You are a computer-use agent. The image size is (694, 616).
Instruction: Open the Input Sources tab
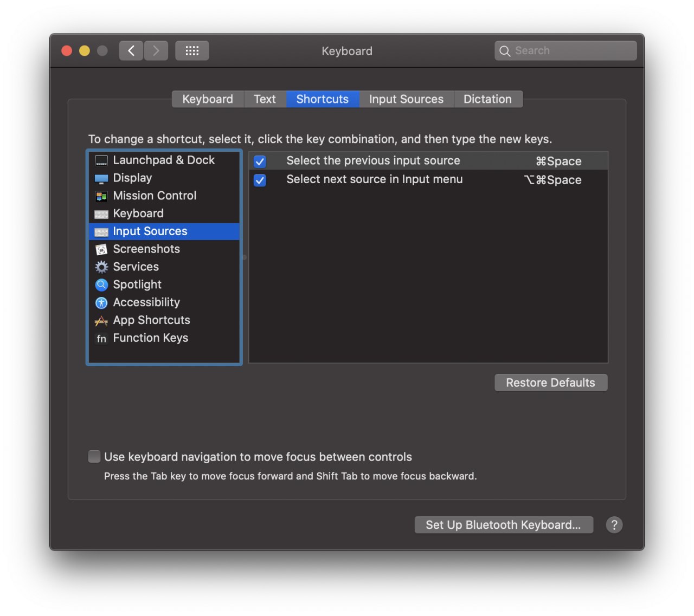point(406,99)
